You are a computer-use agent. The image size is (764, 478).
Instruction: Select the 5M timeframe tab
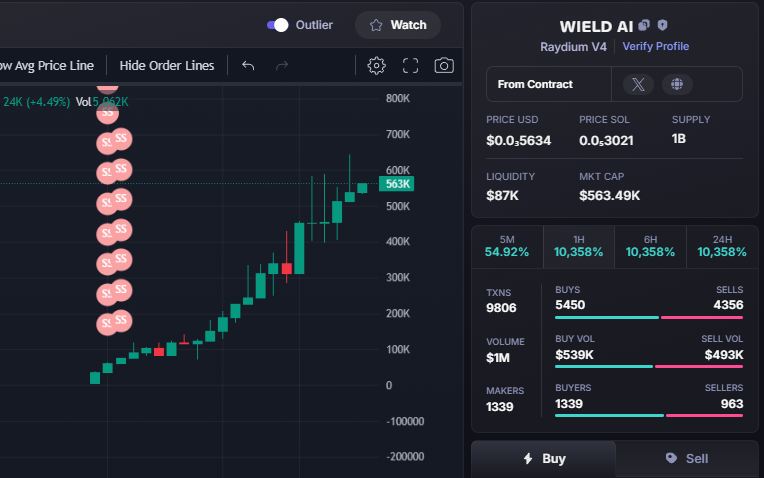[507, 247]
